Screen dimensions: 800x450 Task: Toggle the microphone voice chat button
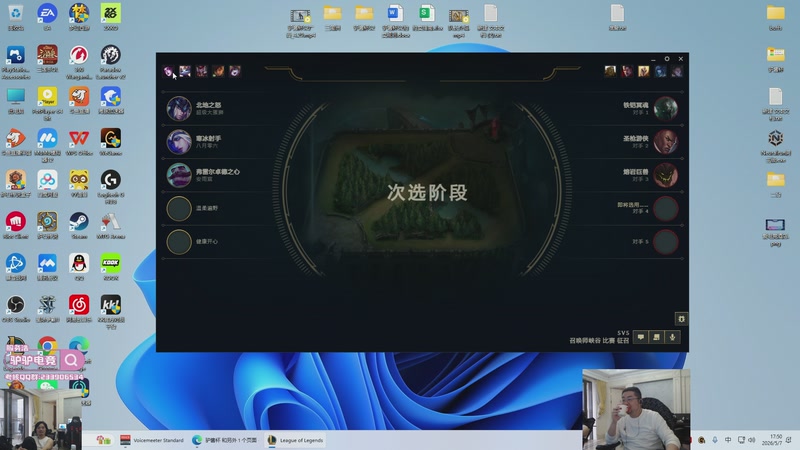(x=672, y=337)
